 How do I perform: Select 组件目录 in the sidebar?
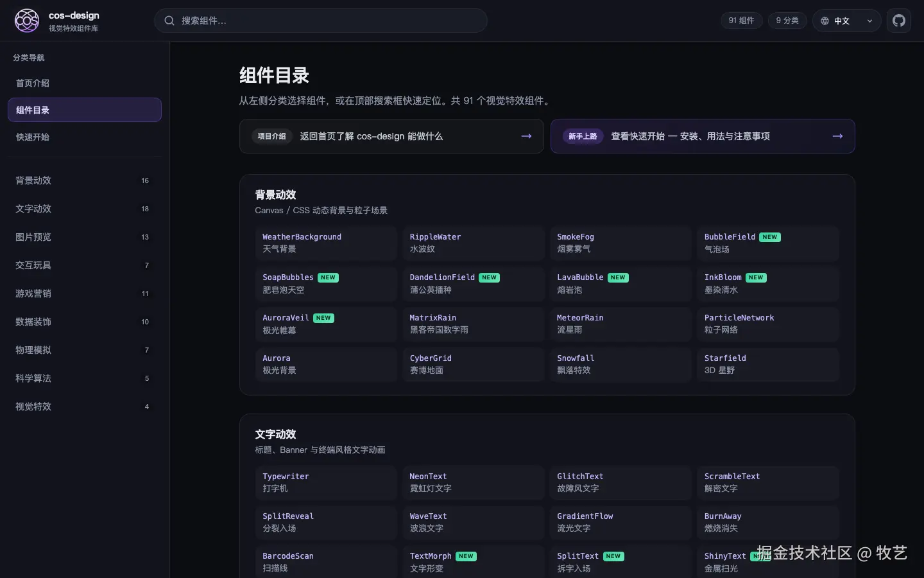85,110
